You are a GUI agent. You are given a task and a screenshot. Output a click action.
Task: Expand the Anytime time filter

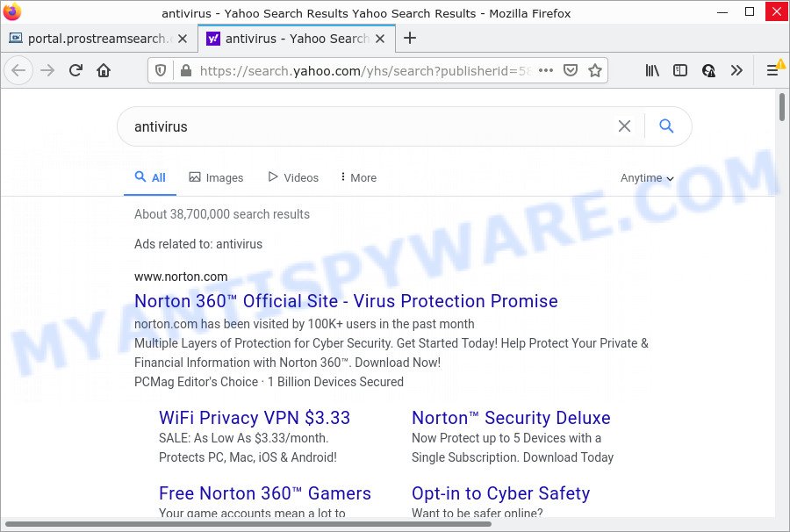(647, 178)
